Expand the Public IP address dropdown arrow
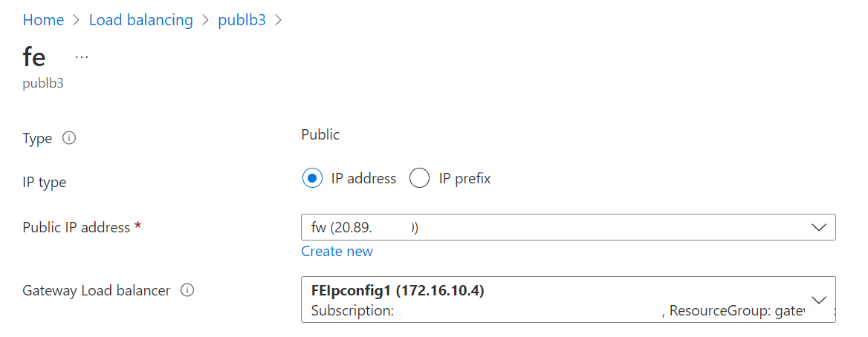Screen dimensions: 868x337 click(818, 227)
